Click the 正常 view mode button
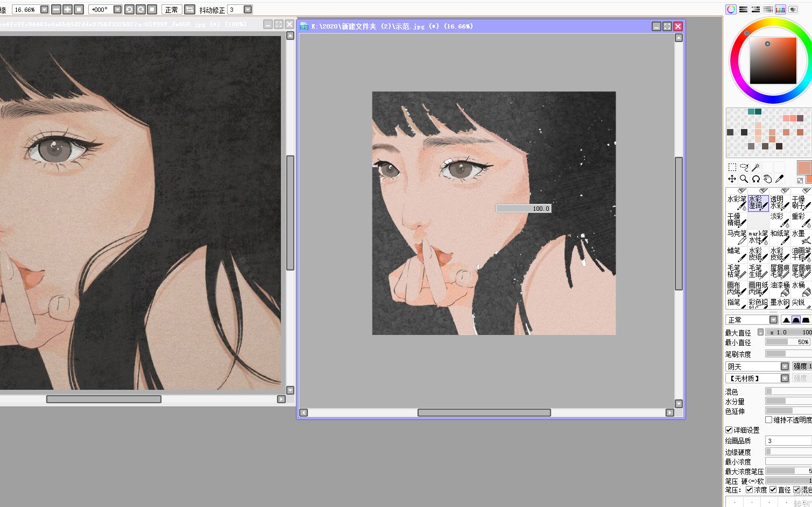Viewport: 812px width, 507px height. click(172, 10)
